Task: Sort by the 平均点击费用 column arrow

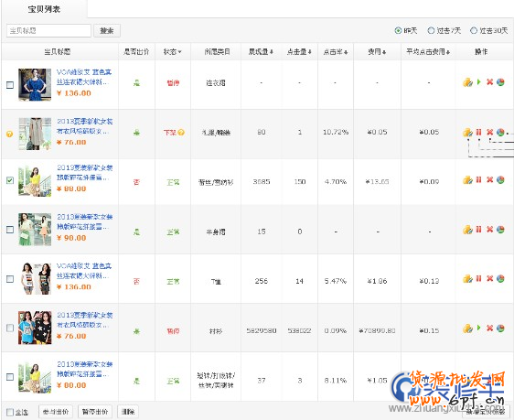Action: point(448,52)
